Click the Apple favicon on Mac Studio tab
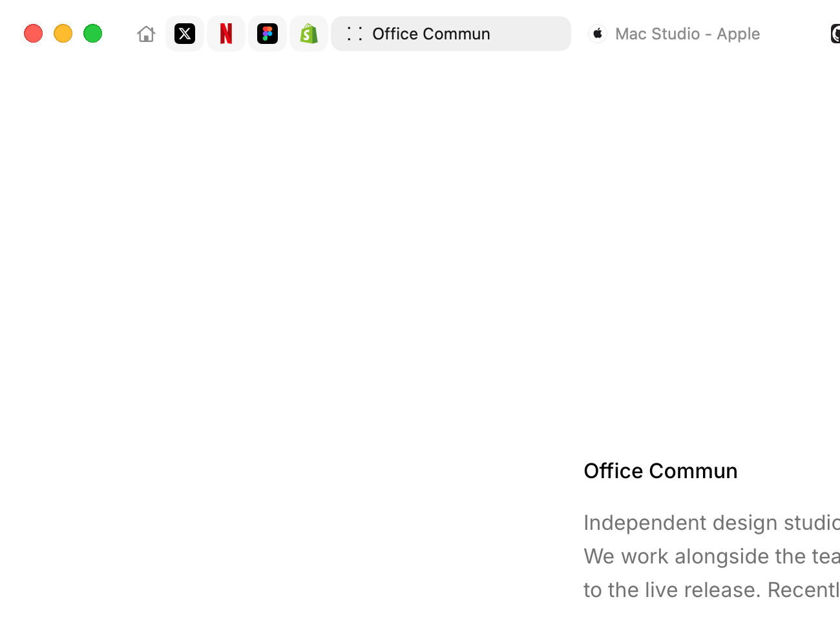Viewport: 840px width, 630px height. tap(598, 34)
